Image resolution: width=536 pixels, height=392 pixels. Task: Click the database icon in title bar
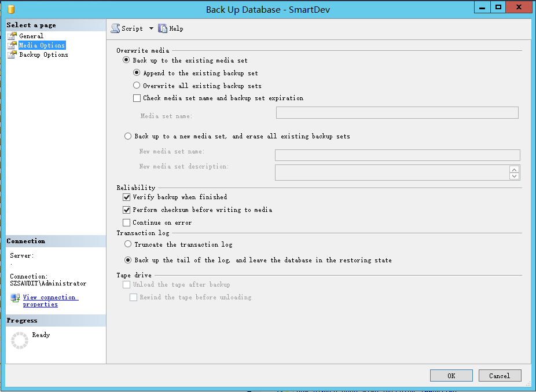12,9
